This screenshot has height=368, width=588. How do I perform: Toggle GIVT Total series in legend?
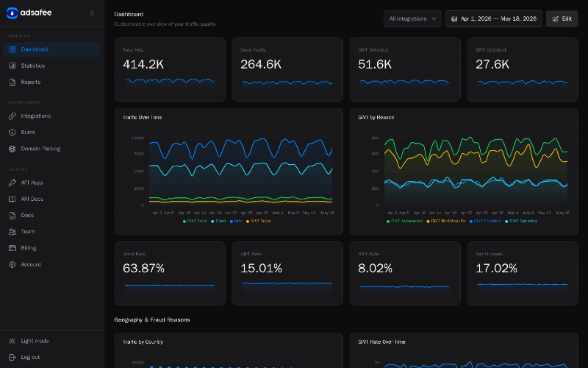click(x=195, y=222)
